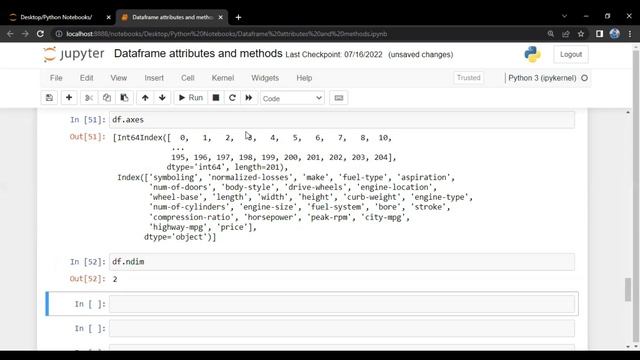
Task: Click into the df.ndim code cell
Action: tap(342, 262)
